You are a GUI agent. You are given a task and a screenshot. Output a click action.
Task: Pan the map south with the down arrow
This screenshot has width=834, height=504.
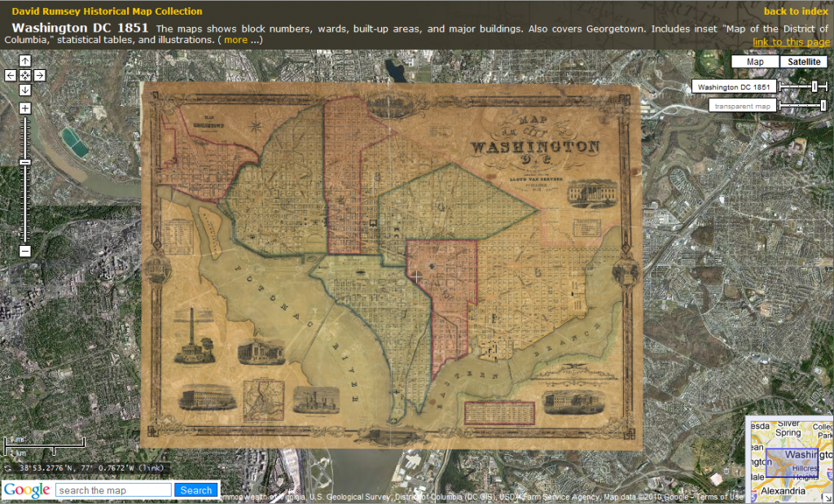point(25,90)
